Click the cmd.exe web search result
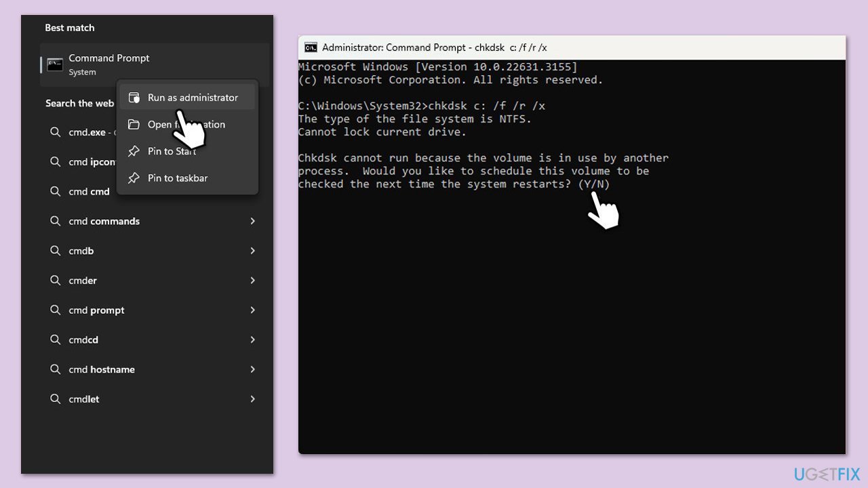 pos(87,132)
